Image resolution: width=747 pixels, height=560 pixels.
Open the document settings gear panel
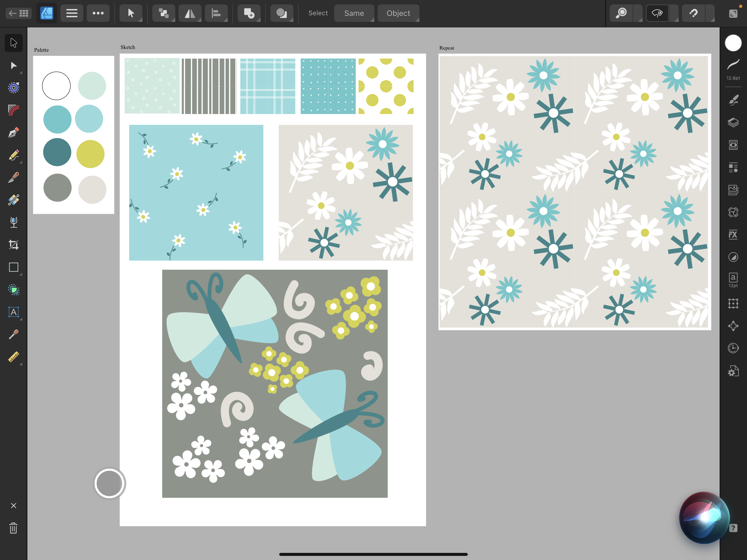[733, 371]
